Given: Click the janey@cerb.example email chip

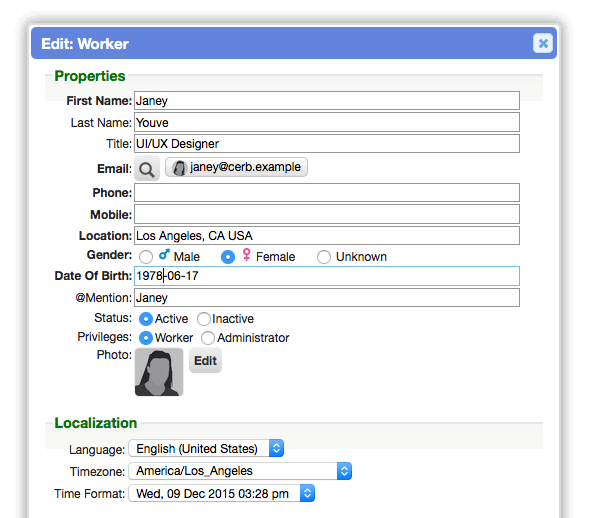Looking at the screenshot, I should click(x=236, y=167).
